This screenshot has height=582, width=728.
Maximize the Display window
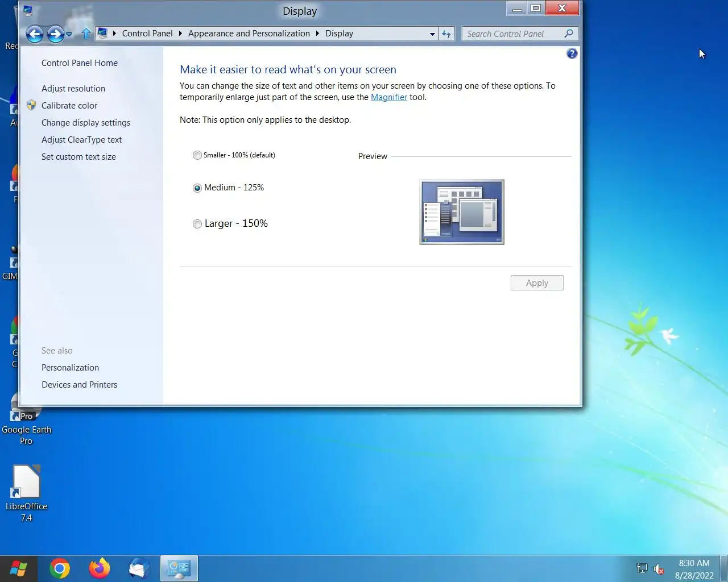point(535,8)
